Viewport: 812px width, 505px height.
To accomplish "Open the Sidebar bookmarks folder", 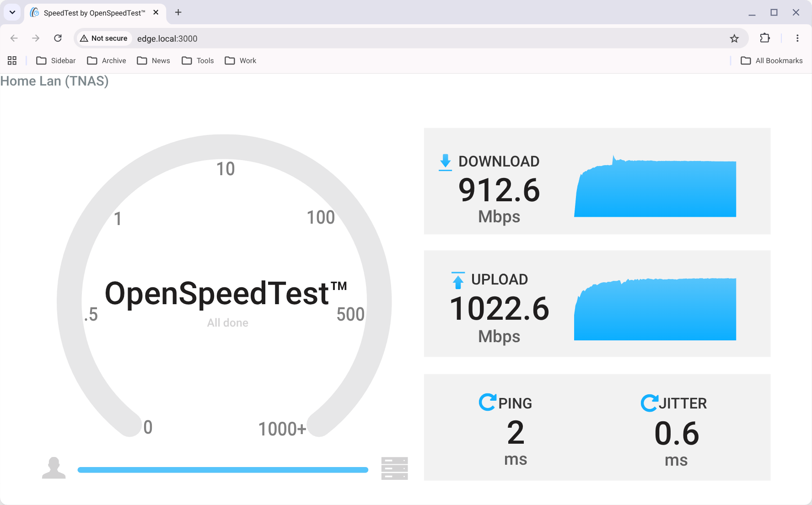I will point(56,60).
